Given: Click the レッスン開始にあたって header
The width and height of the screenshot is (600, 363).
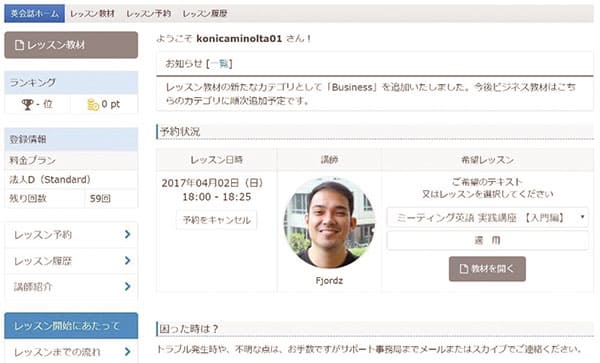Looking at the screenshot, I should click(x=71, y=326).
